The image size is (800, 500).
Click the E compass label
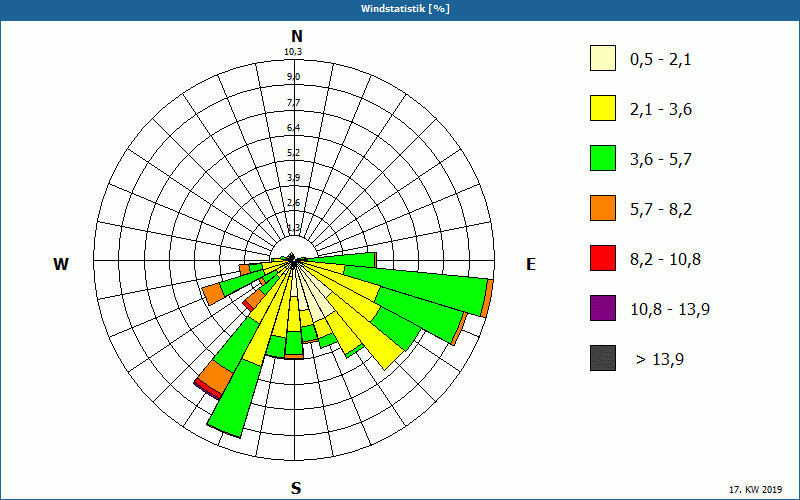(531, 264)
